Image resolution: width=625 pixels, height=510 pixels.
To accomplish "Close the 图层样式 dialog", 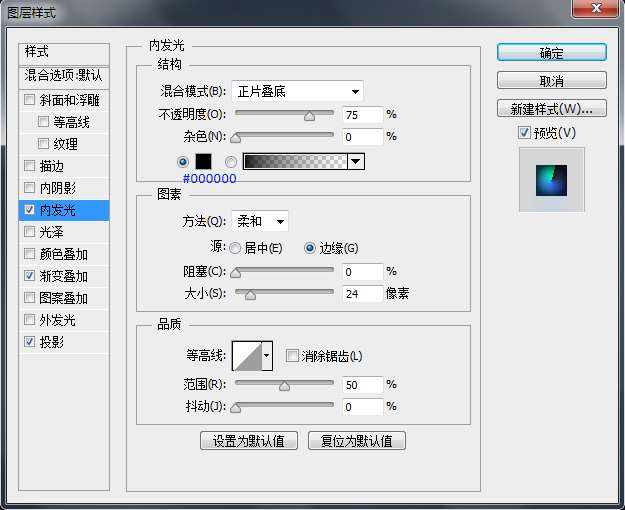I will click(x=596, y=8).
